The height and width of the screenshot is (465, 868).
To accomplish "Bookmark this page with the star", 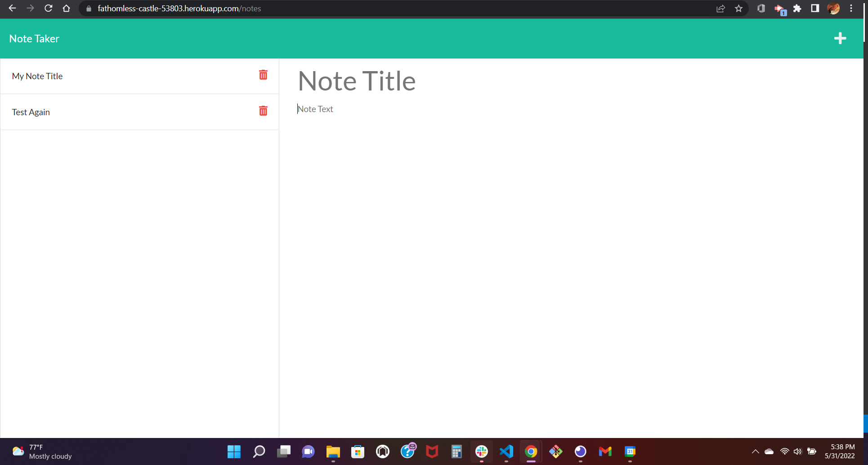I will tap(738, 8).
